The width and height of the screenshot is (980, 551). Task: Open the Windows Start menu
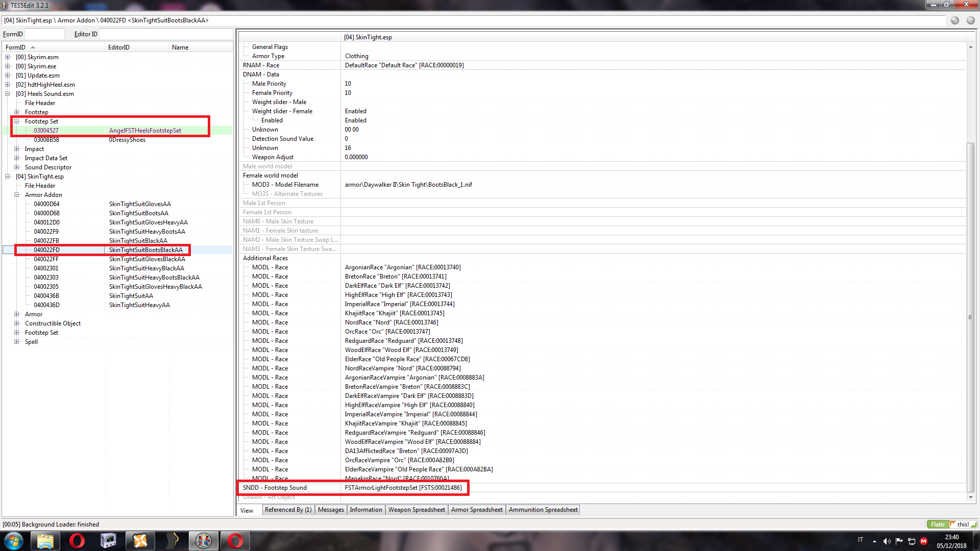[x=14, y=541]
